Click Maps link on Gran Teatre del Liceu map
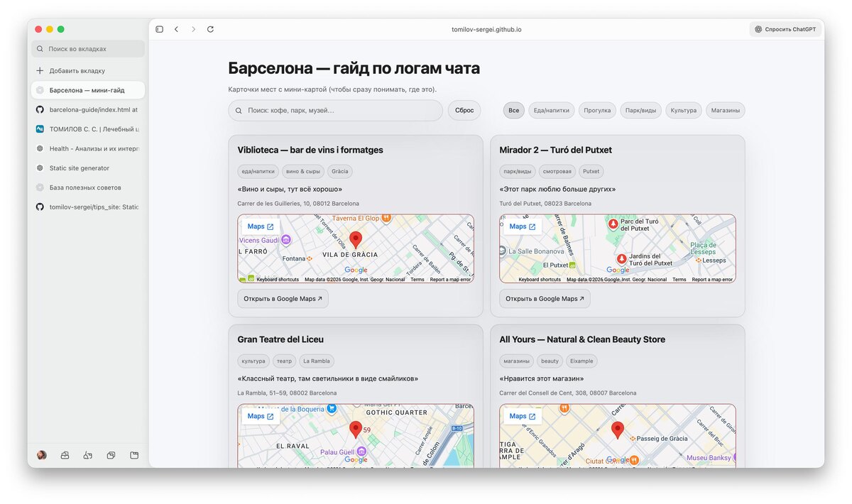852x504 pixels. coord(261,416)
